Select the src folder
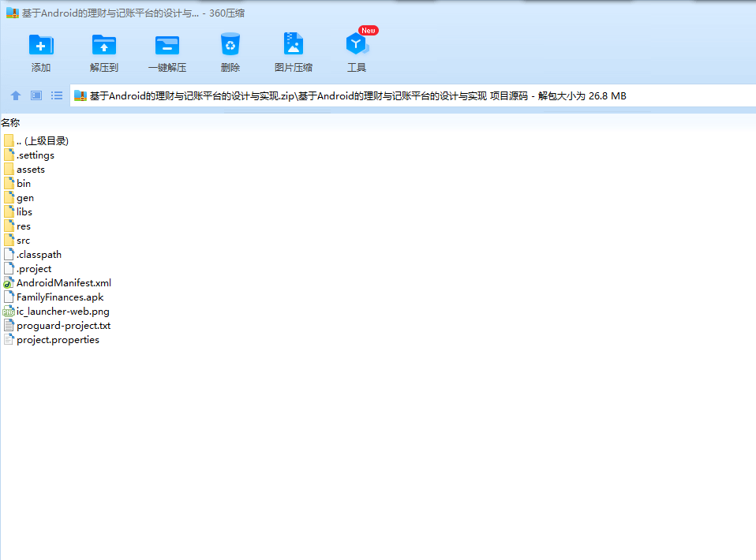 click(17, 240)
